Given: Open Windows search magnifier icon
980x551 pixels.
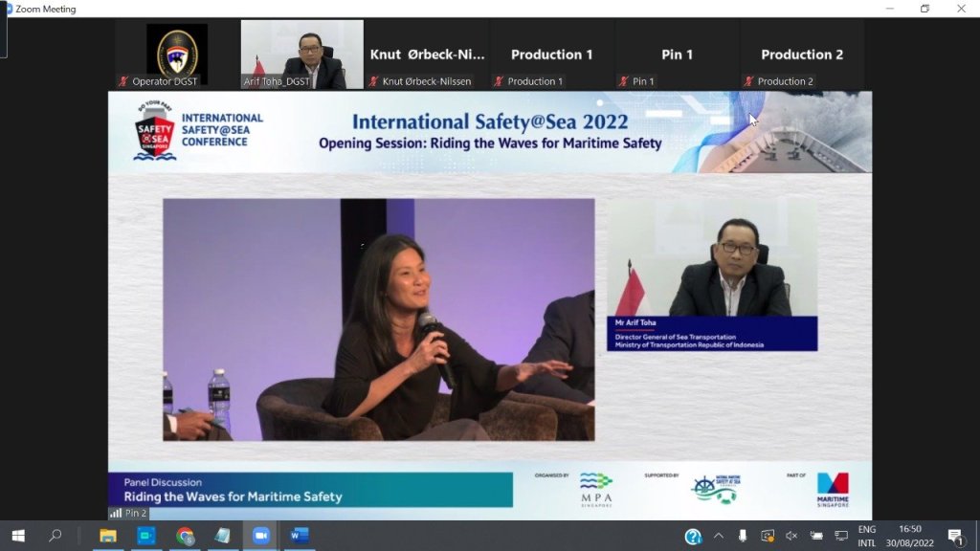Looking at the screenshot, I should coord(56,536).
